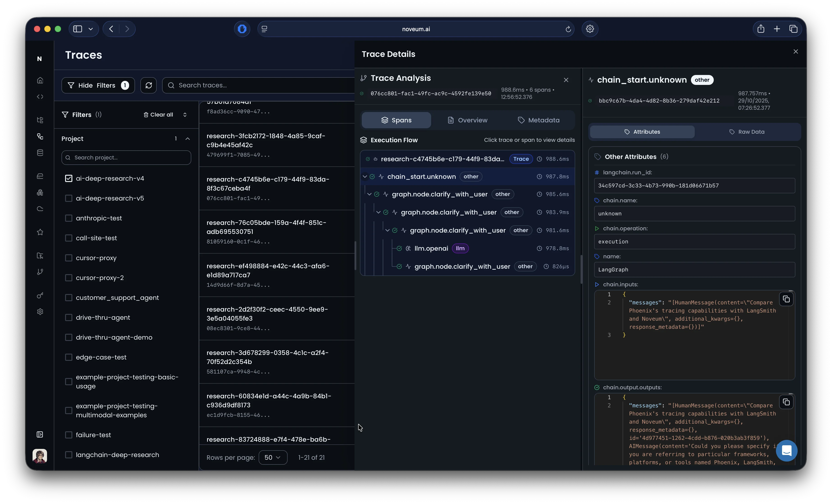Copy the chain.inputs JSON content
The image size is (832, 504).
pos(786,299)
